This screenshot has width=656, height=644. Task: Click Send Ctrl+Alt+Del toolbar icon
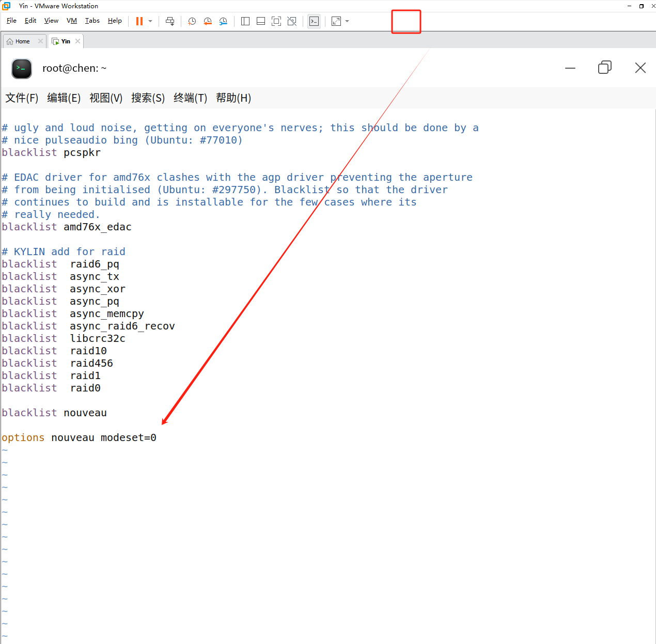[x=170, y=21]
